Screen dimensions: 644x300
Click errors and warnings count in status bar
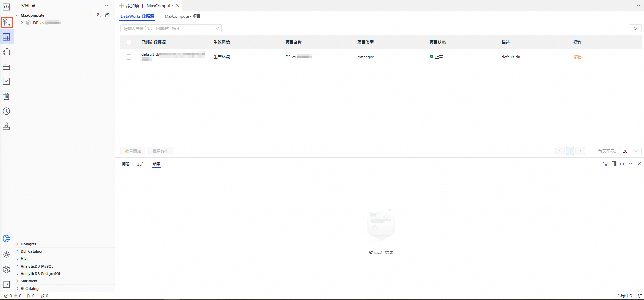click(13, 296)
